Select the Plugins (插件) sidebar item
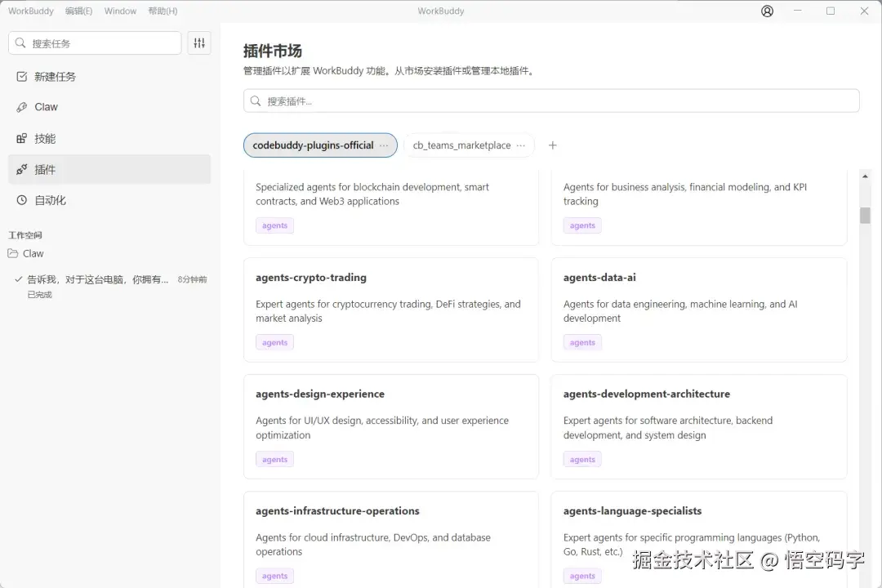882x588 pixels. point(45,170)
